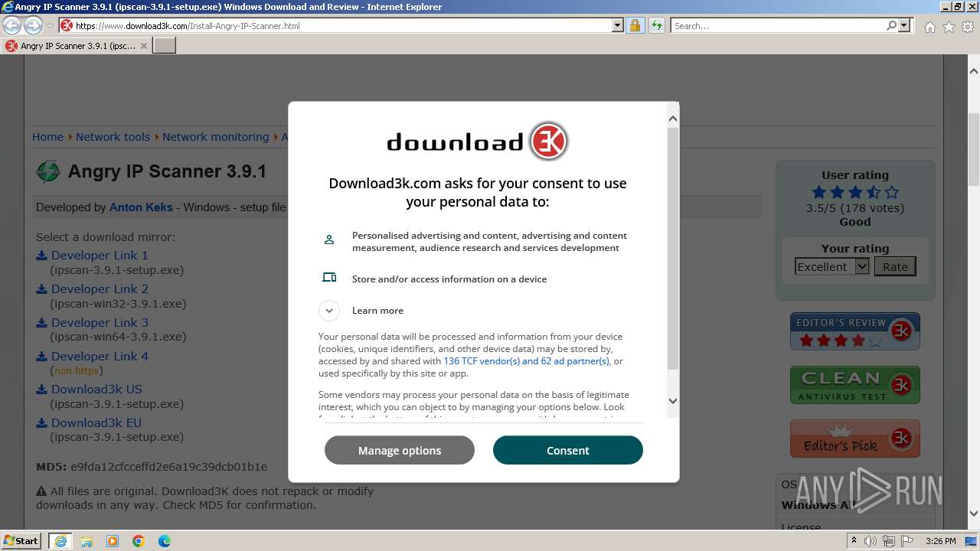Open the Network monitoring breadcrumb
The width and height of the screenshot is (980, 551).
click(x=215, y=137)
